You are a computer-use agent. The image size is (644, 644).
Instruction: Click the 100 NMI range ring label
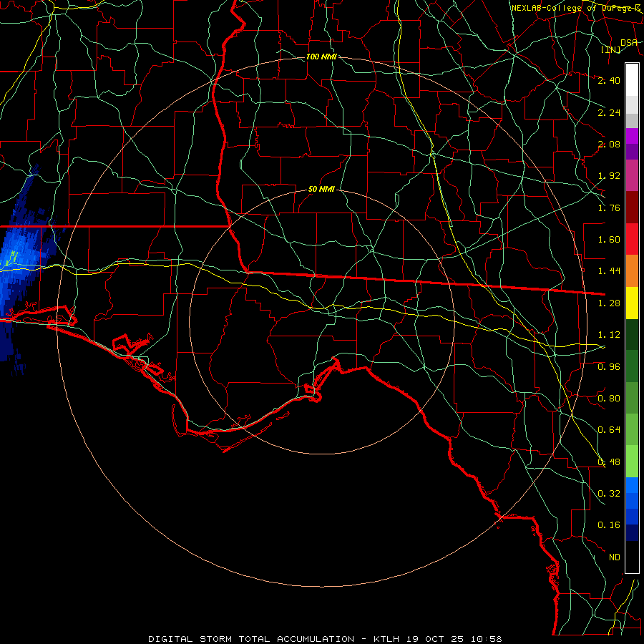pos(321,57)
